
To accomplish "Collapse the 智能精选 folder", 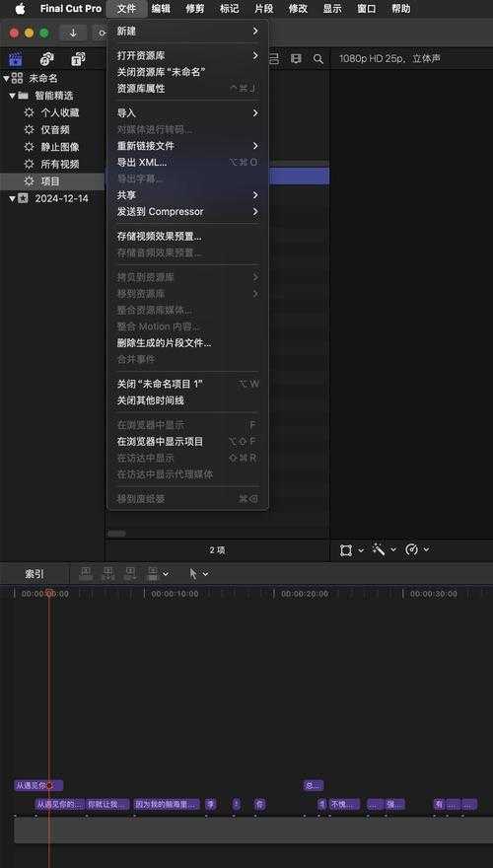I will (12, 96).
